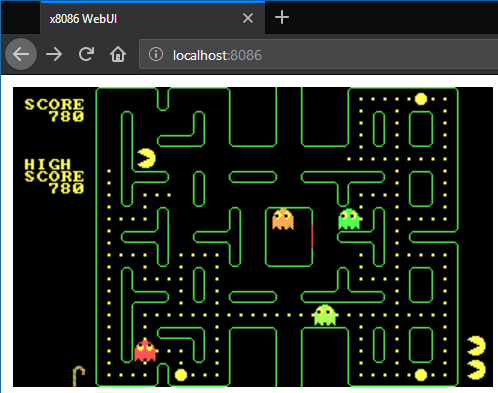Click the light green ghost on bottom corridor
This screenshot has width=498, height=393.
[x=325, y=315]
